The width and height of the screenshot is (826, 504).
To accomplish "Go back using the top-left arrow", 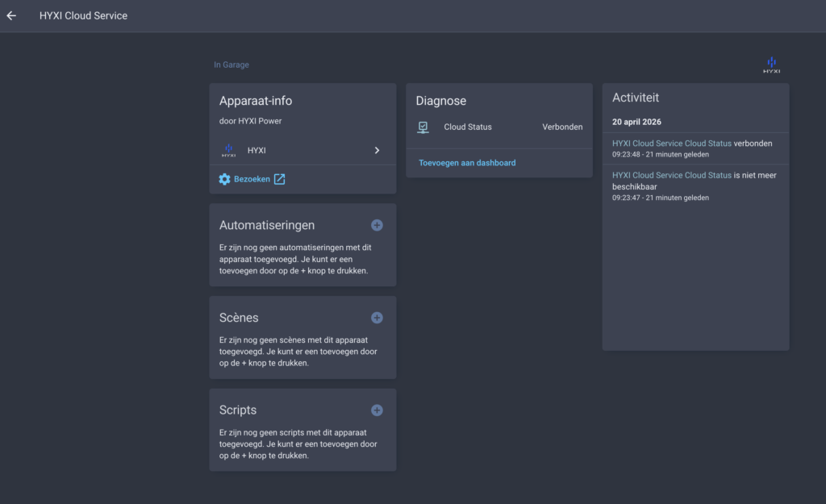I will coord(11,15).
